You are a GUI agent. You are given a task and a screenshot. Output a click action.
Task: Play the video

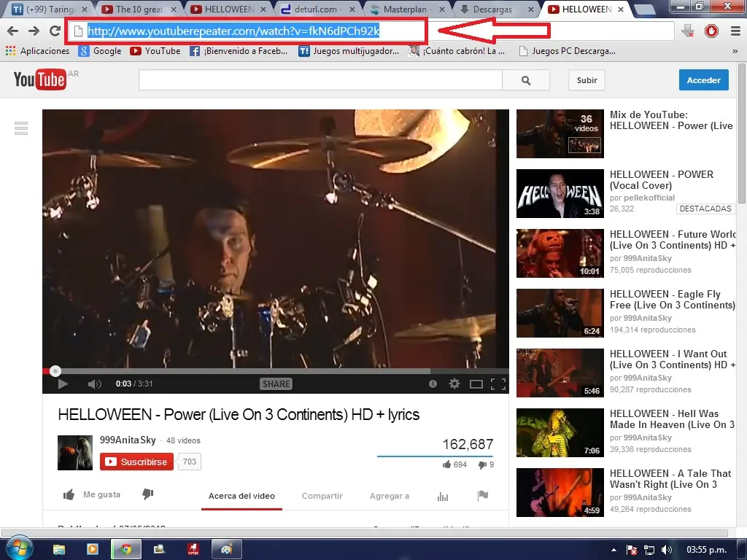tap(63, 384)
